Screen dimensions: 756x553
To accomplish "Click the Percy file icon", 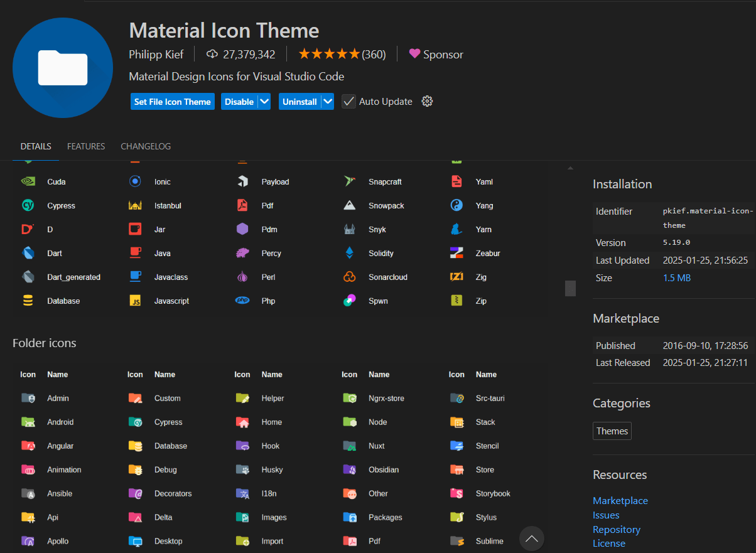I will [x=242, y=253].
